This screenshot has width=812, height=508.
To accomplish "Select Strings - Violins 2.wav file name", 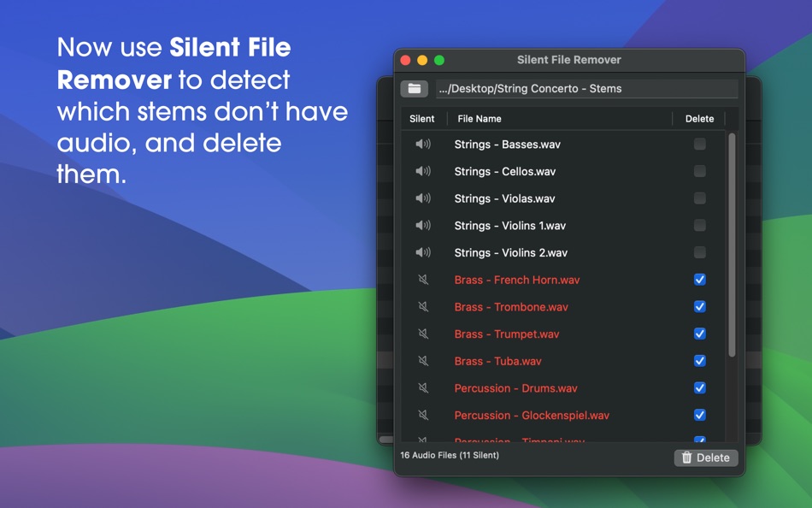I will tap(510, 253).
